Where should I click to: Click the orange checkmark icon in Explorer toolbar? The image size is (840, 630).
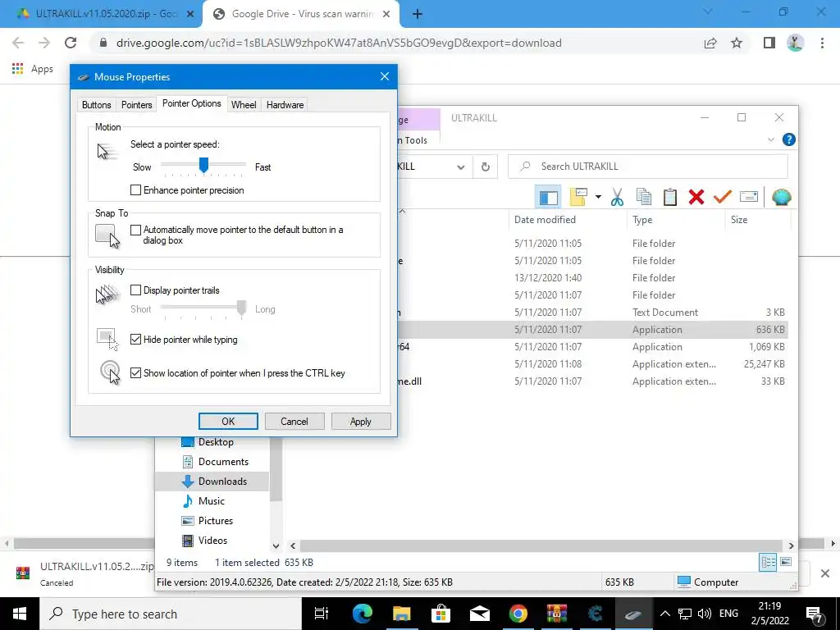point(722,197)
